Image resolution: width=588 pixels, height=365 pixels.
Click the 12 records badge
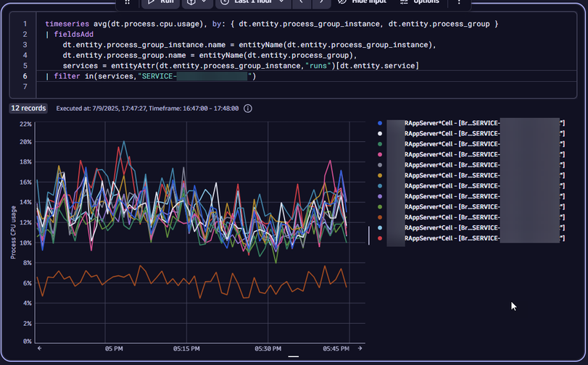click(29, 109)
